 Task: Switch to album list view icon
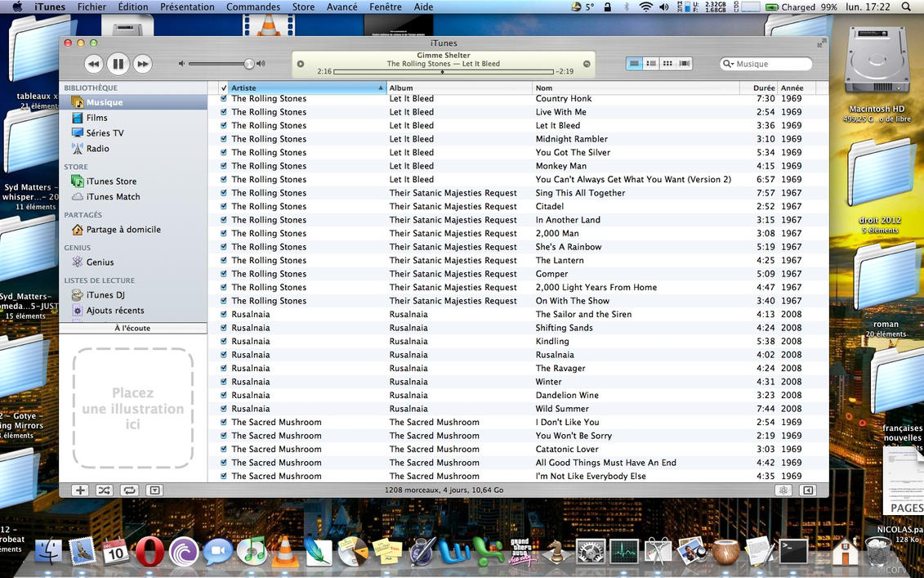(x=651, y=64)
